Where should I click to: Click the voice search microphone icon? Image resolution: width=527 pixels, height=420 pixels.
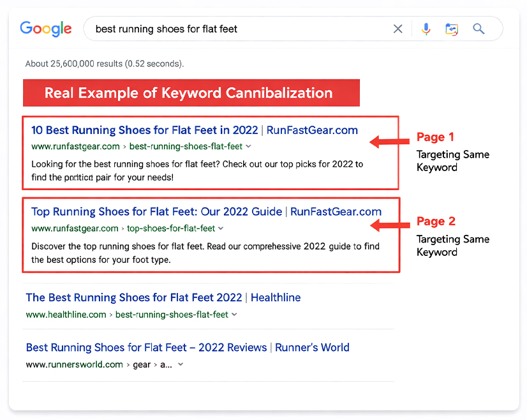[x=426, y=29]
